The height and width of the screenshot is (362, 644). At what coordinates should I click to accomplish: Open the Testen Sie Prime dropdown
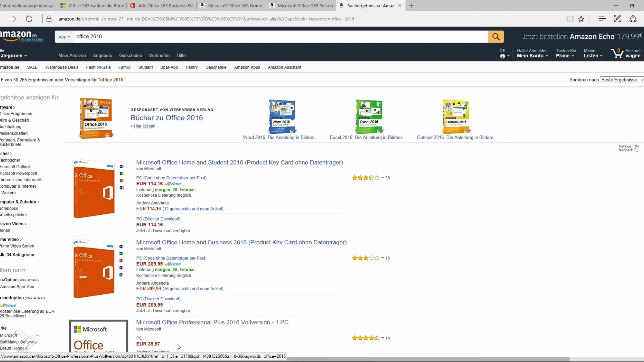[x=566, y=54]
